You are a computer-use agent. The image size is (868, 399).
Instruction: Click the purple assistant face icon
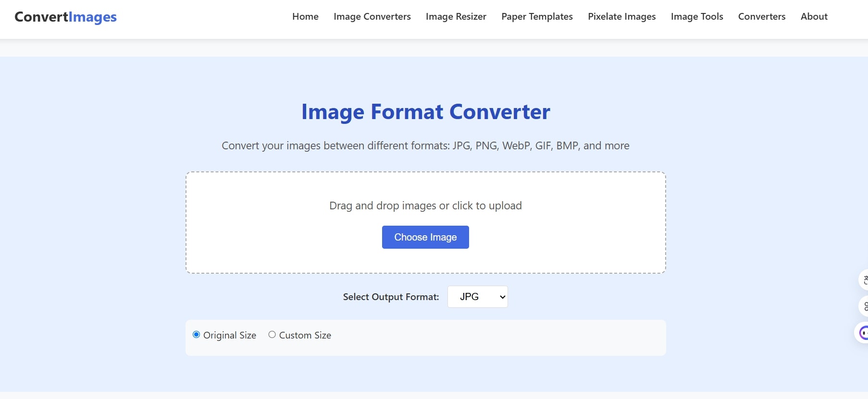863,332
